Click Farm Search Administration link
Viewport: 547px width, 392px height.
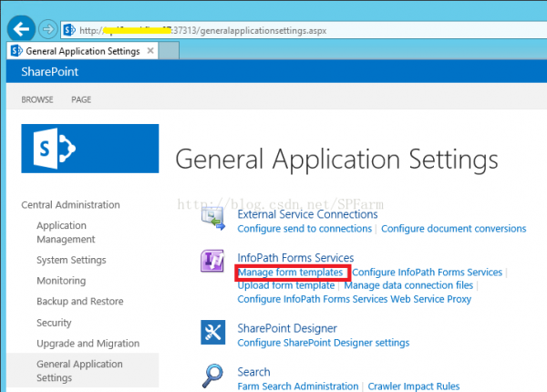298,387
